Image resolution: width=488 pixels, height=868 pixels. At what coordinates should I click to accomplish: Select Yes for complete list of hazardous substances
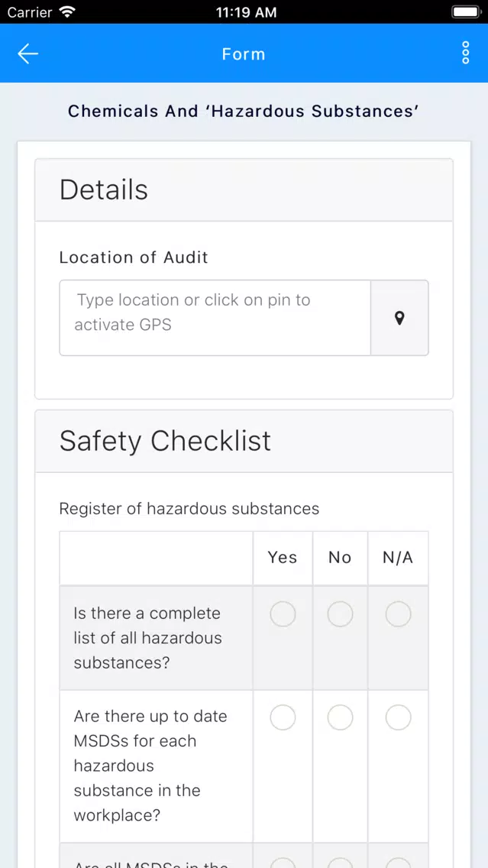283,614
